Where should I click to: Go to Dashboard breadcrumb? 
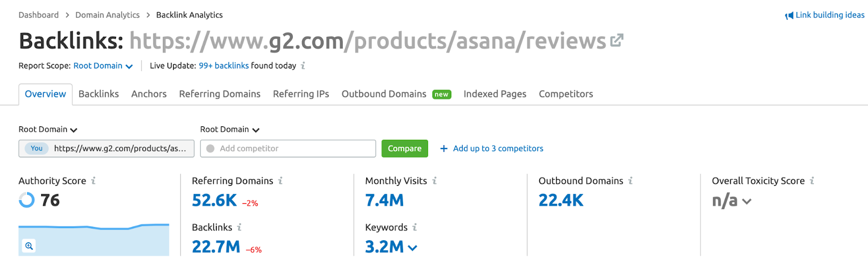[x=39, y=15]
